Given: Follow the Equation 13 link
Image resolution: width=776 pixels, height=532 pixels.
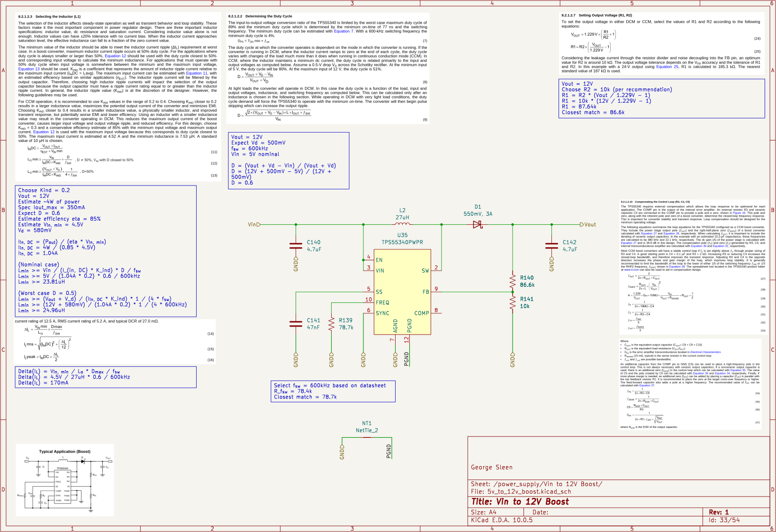Looking at the screenshot, I should [29, 69].
